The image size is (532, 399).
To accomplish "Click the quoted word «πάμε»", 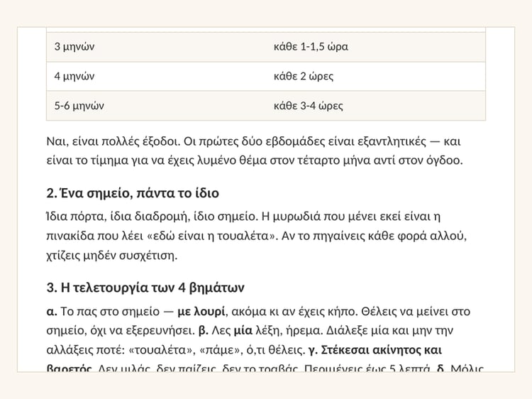I will [220, 350].
